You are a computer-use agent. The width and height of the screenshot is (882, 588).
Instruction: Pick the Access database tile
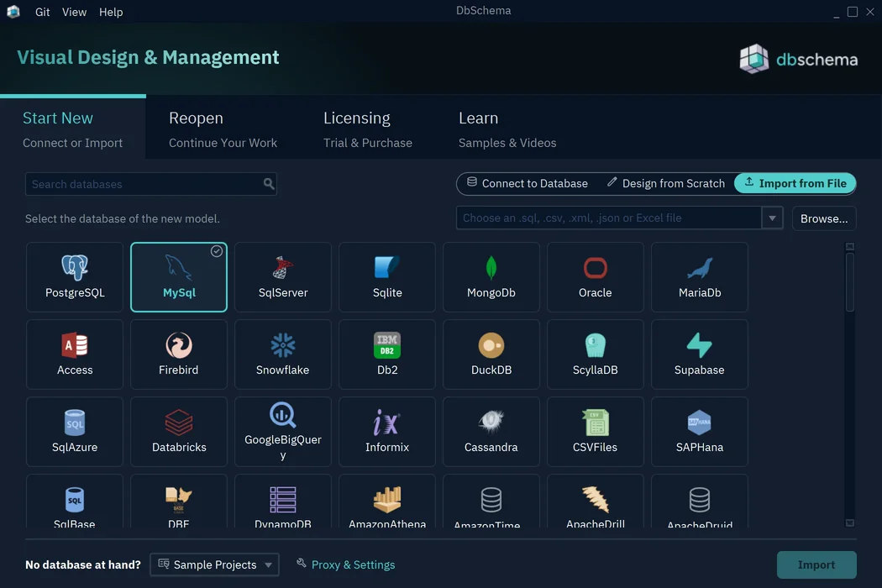click(75, 354)
